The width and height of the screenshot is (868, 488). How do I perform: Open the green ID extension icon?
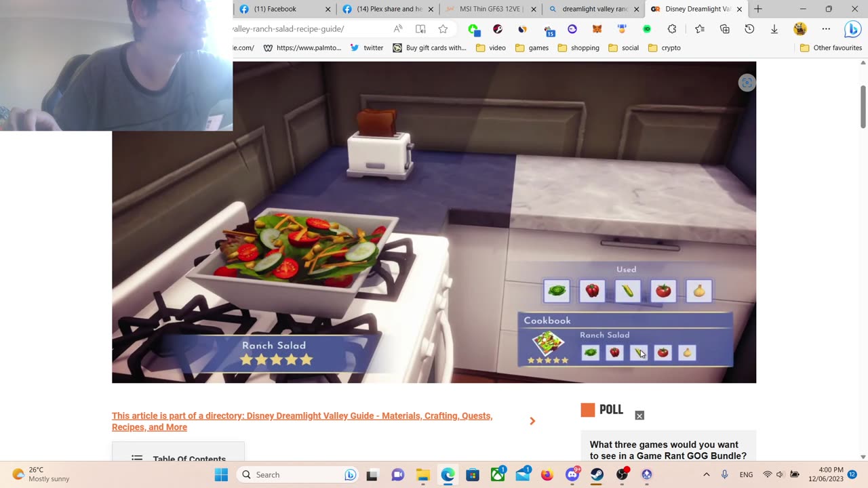647,29
